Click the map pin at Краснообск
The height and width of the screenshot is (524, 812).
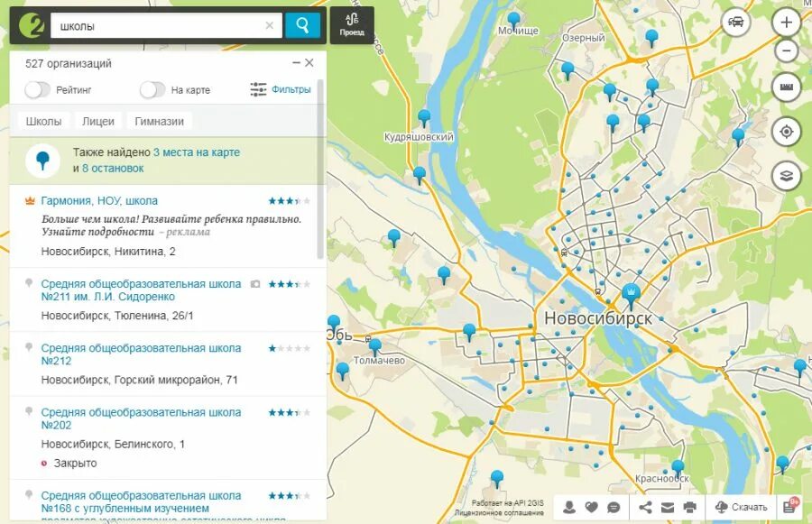(678, 467)
